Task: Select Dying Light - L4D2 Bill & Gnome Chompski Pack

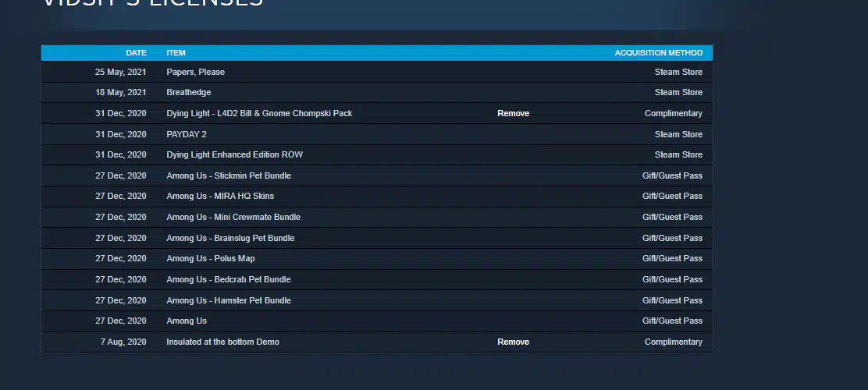Action: click(x=259, y=113)
